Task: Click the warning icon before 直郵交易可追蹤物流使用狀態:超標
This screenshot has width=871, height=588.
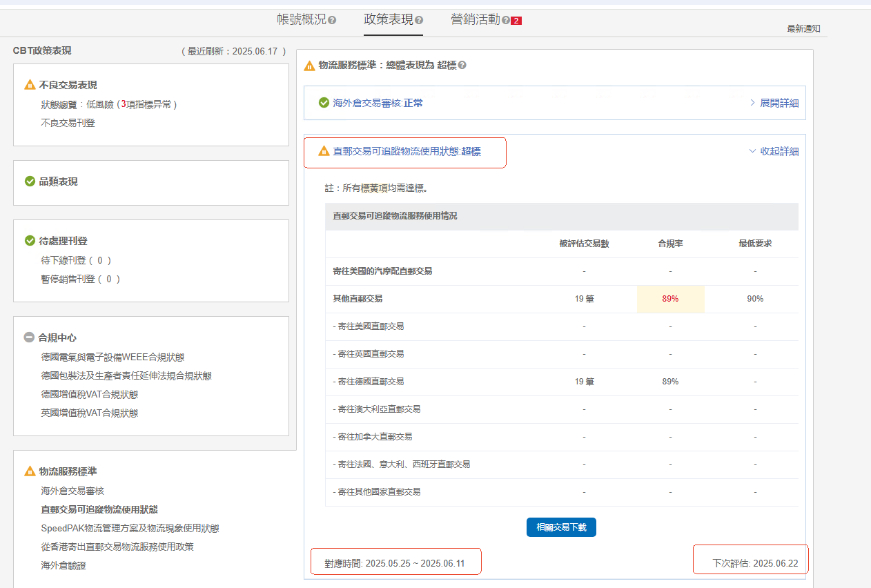Action: [x=324, y=151]
